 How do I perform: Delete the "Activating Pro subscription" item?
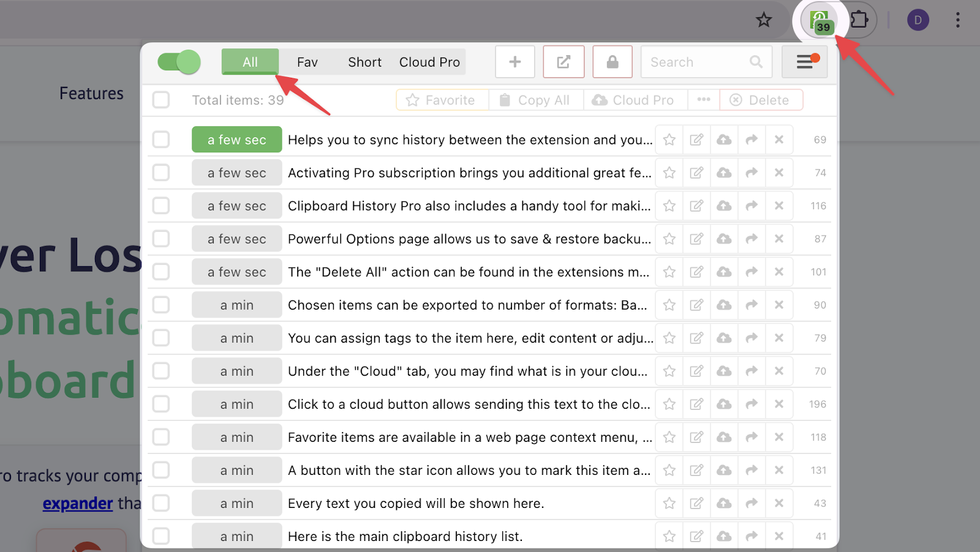(779, 173)
